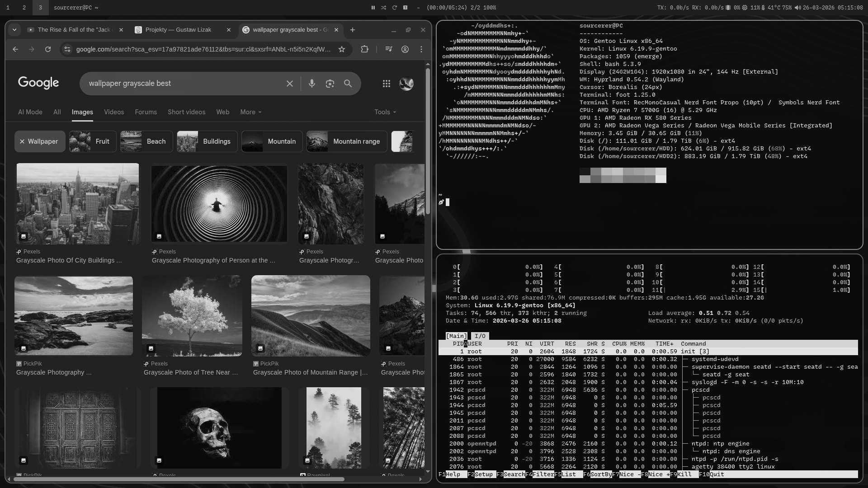This screenshot has height=488, width=868.
Task: Open the Google apps grid
Action: [x=387, y=84]
